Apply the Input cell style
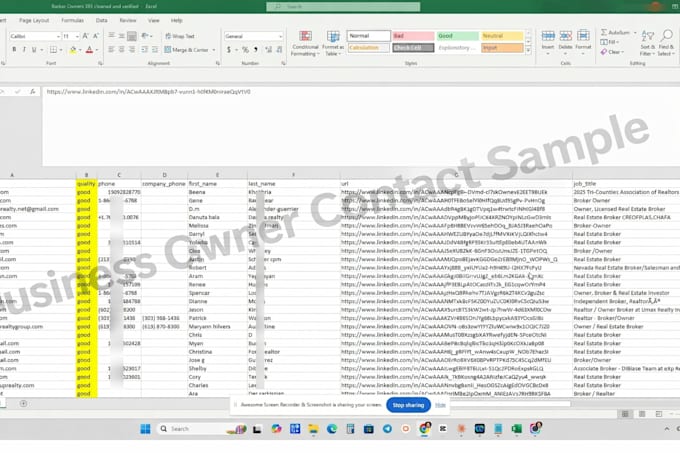Screen dimensions: 680x453 502,48
